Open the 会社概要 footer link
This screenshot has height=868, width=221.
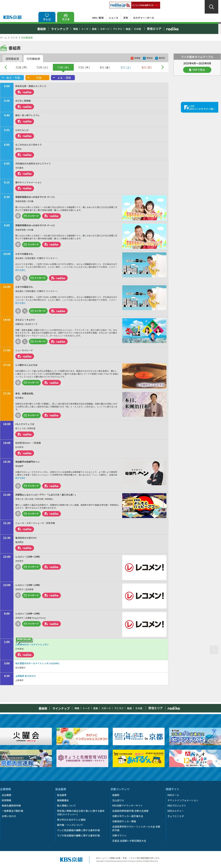pyautogui.click(x=6, y=795)
